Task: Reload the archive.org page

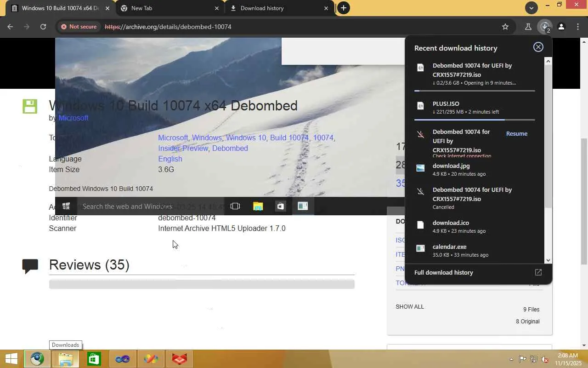Action: point(43,27)
